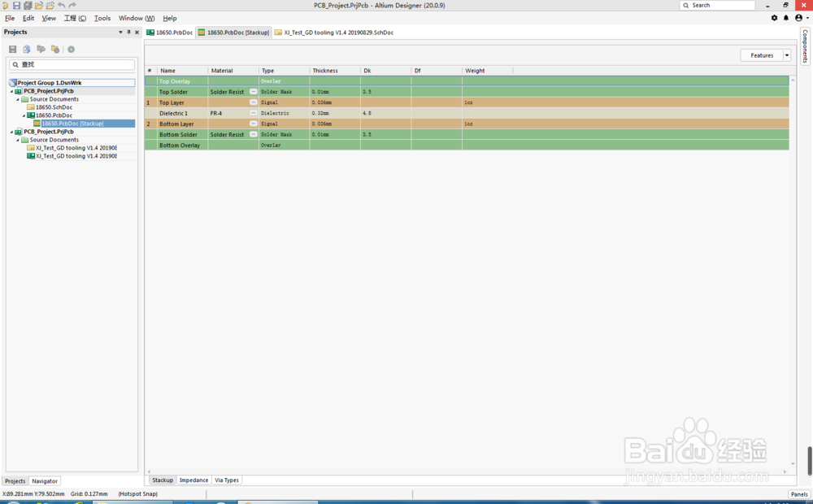The image size is (813, 504).
Task: Click material ellipsis button for Bottom Solder
Action: point(253,134)
